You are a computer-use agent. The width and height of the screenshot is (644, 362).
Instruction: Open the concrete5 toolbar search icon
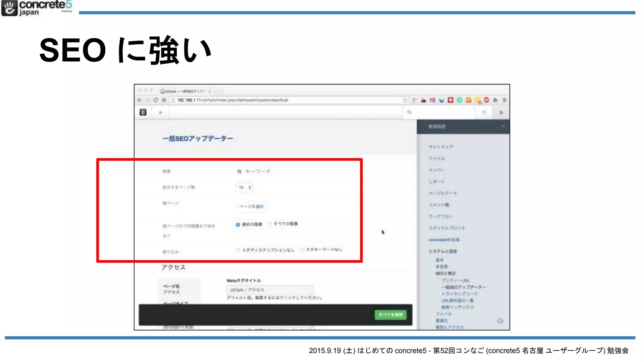(409, 112)
